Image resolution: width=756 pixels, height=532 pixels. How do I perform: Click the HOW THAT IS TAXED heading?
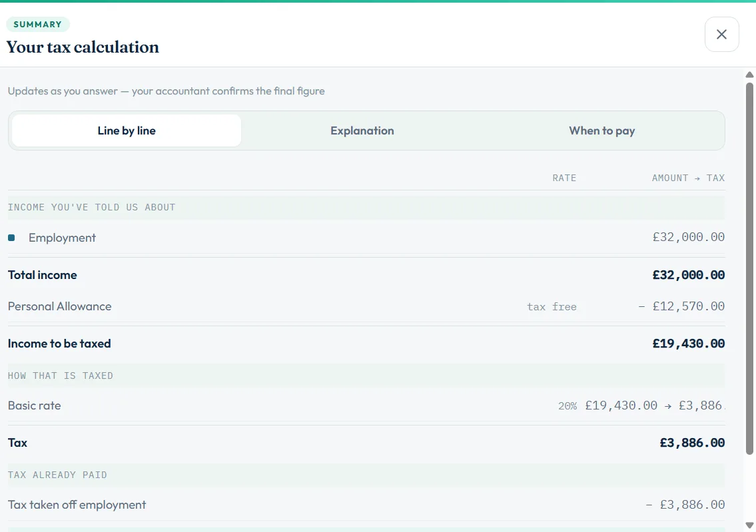[60, 376]
